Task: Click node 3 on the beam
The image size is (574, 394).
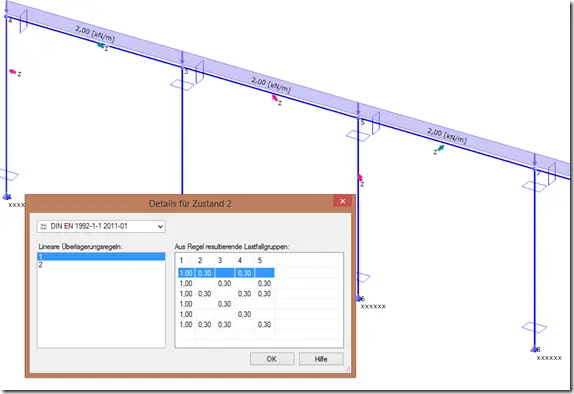Action: 182,67
